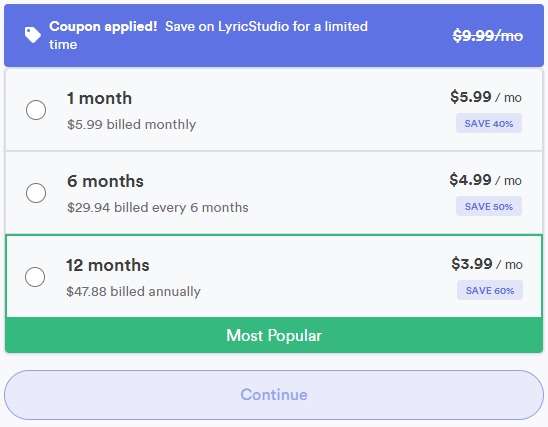Screen dimensions: 548x427
Task: Click the '12 months' plan title
Action: point(108,265)
